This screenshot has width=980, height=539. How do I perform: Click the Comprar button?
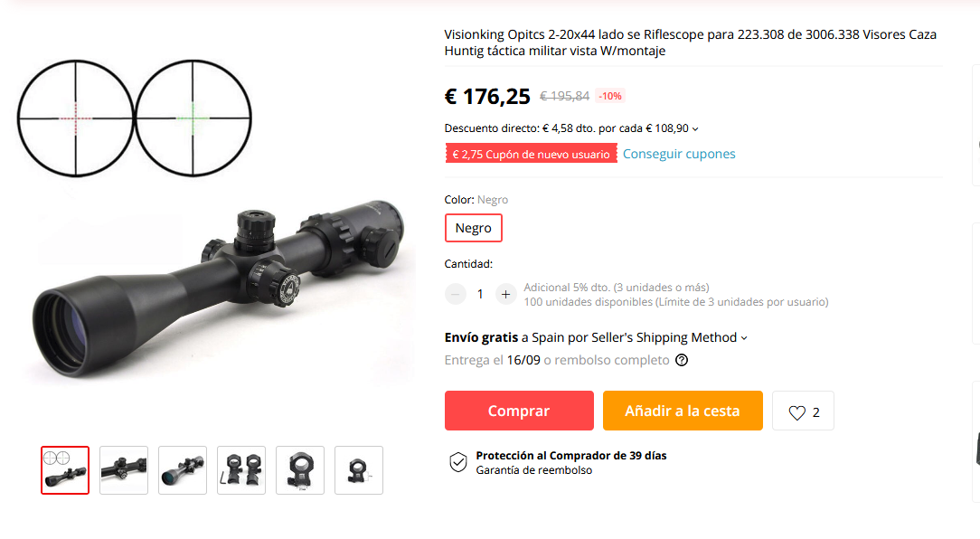pos(519,411)
